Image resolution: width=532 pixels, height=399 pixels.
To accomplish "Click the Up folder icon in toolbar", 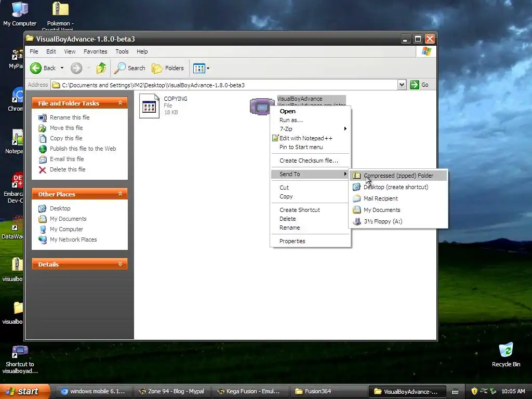I will click(x=101, y=68).
